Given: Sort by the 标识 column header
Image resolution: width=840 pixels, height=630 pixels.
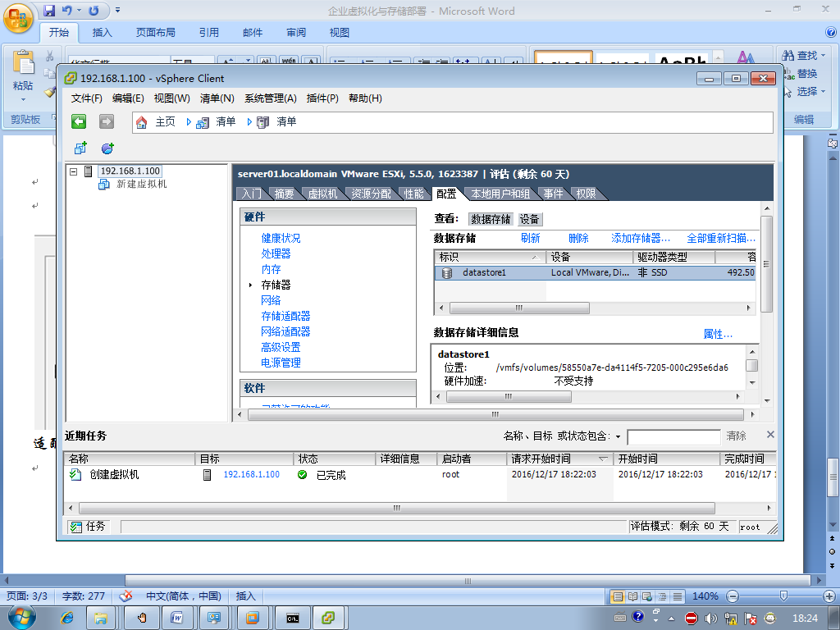Looking at the screenshot, I should (x=491, y=257).
